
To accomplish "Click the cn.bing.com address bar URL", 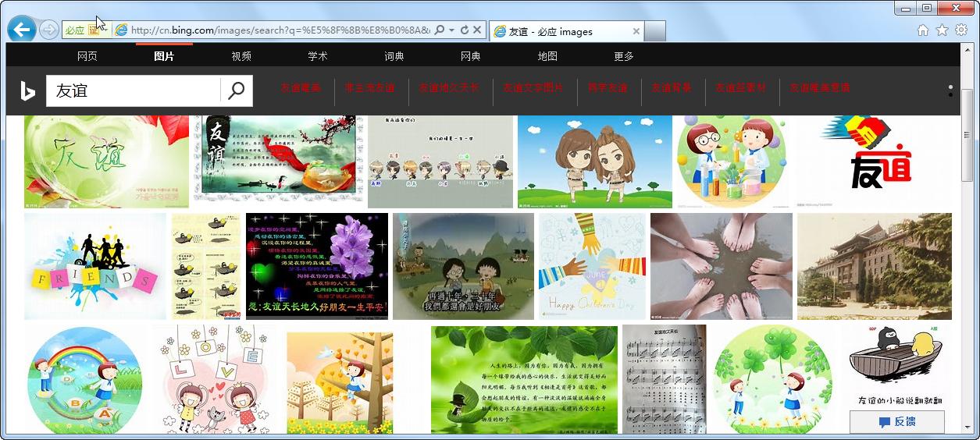I will [x=280, y=30].
